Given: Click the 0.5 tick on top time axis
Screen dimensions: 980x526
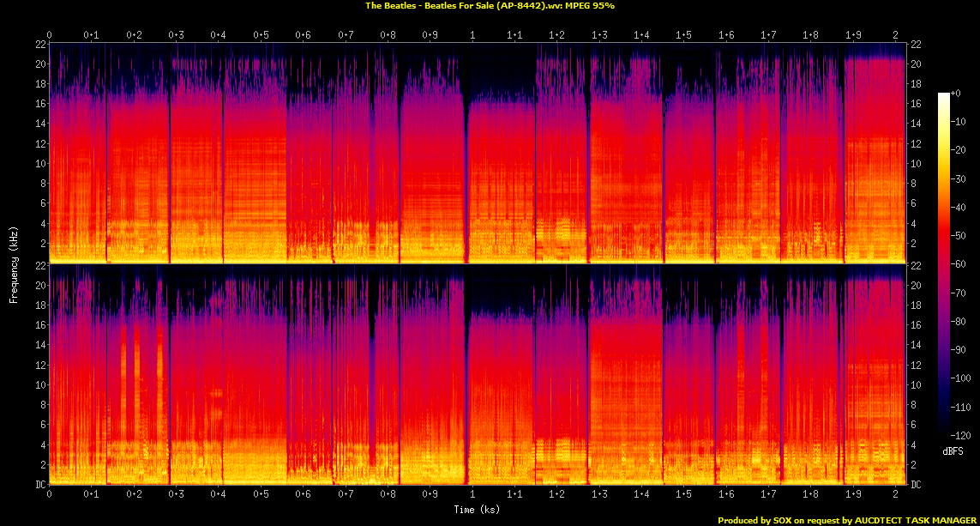Looking at the screenshot, I should coord(261,35).
